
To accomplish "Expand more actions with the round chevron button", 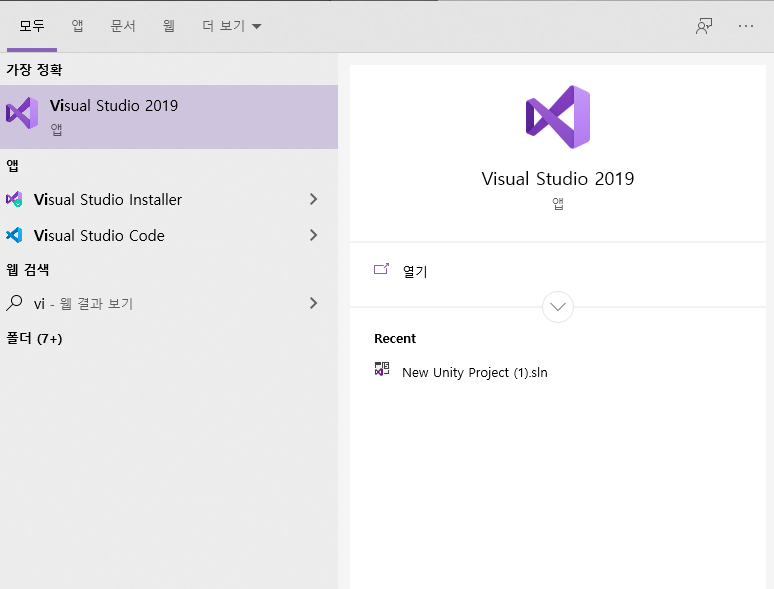I will coord(558,307).
